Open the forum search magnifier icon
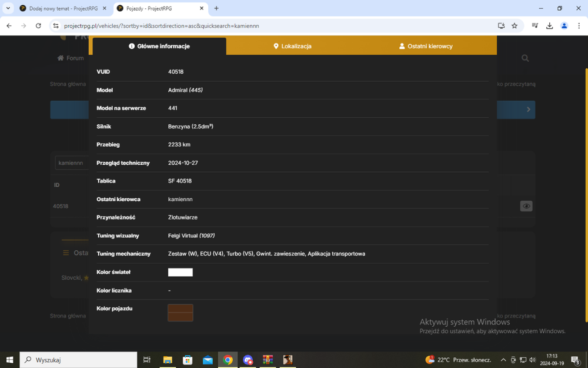 click(525, 58)
